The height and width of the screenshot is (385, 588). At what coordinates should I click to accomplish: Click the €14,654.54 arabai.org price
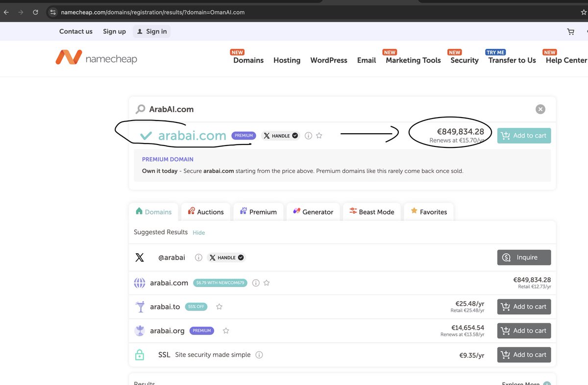pyautogui.click(x=467, y=328)
